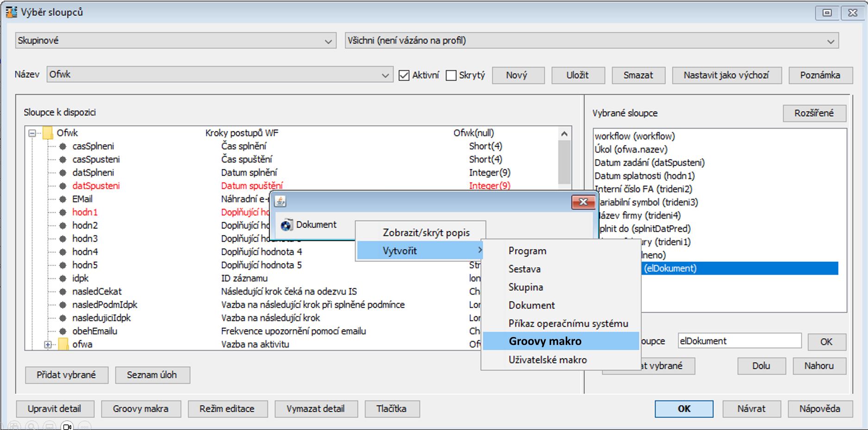Click the window icon in Výběr sloupců title
868x430 pixels.
[x=11, y=12]
